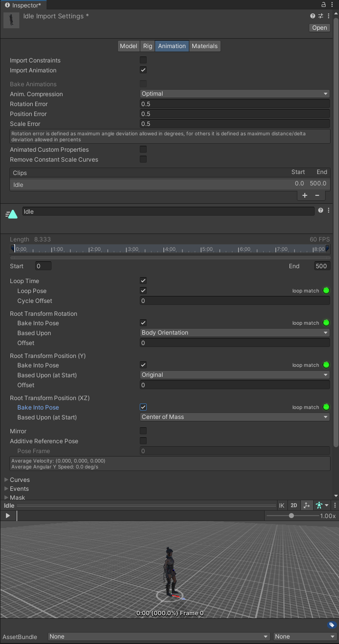Open the Anim. Compression dropdown
The image size is (339, 644).
click(235, 94)
